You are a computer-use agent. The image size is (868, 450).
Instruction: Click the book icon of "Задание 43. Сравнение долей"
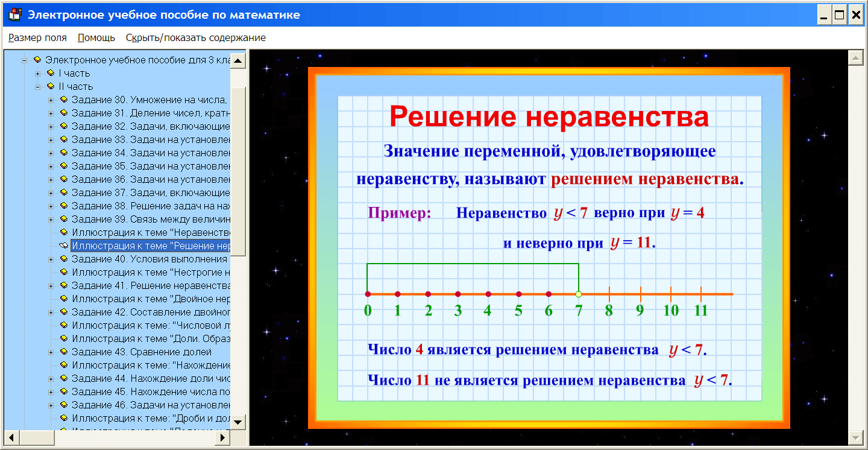tap(65, 352)
